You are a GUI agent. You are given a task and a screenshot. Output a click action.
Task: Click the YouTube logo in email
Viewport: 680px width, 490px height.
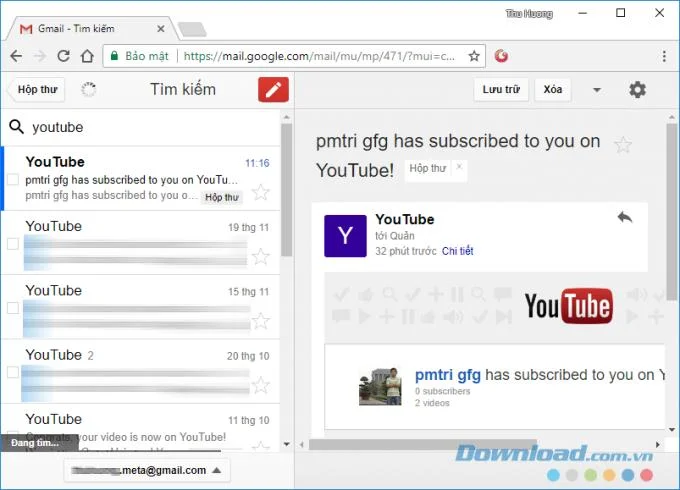click(569, 306)
